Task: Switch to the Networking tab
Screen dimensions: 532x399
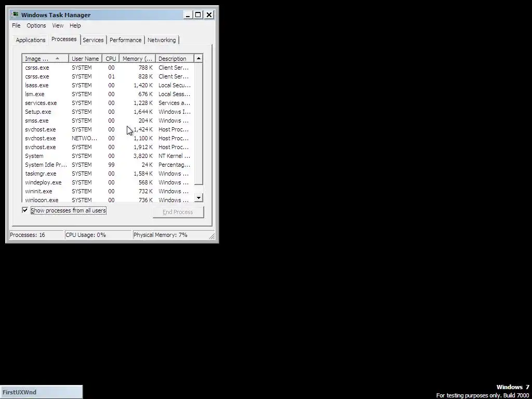Action: pos(162,40)
